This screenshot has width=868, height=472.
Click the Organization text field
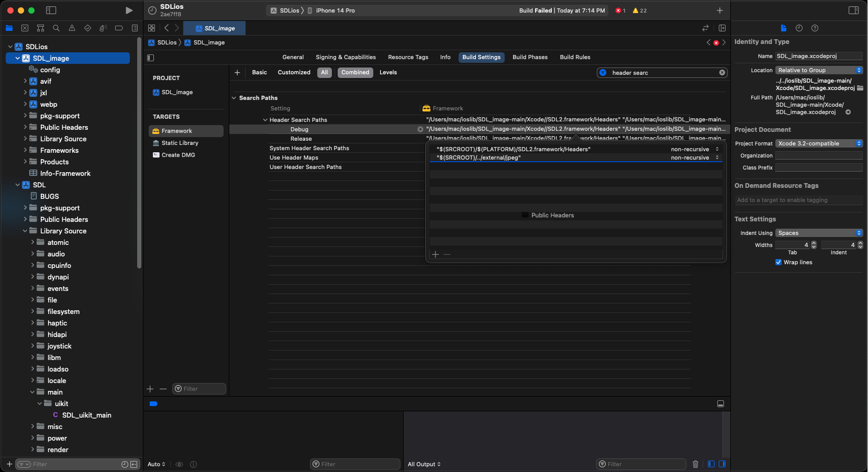(x=819, y=155)
